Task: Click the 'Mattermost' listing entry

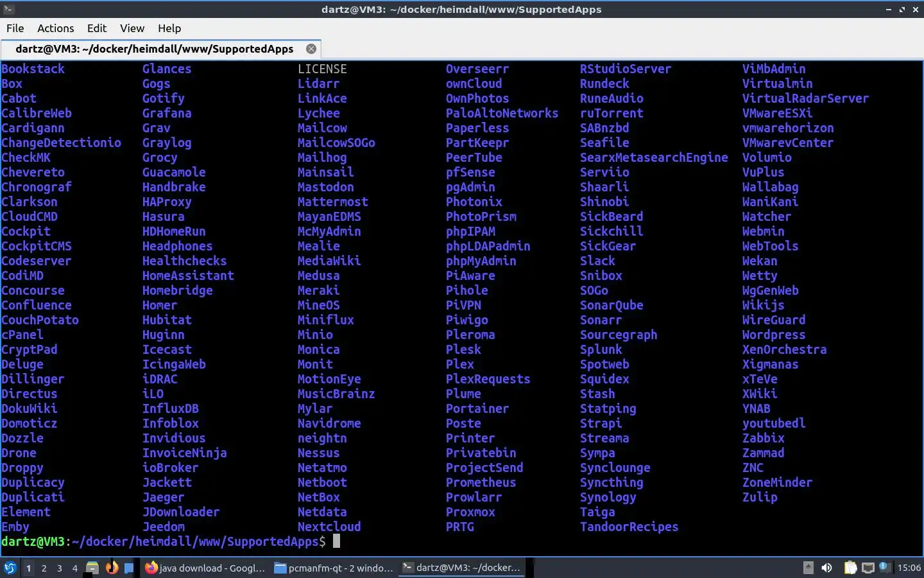Action: tap(333, 202)
